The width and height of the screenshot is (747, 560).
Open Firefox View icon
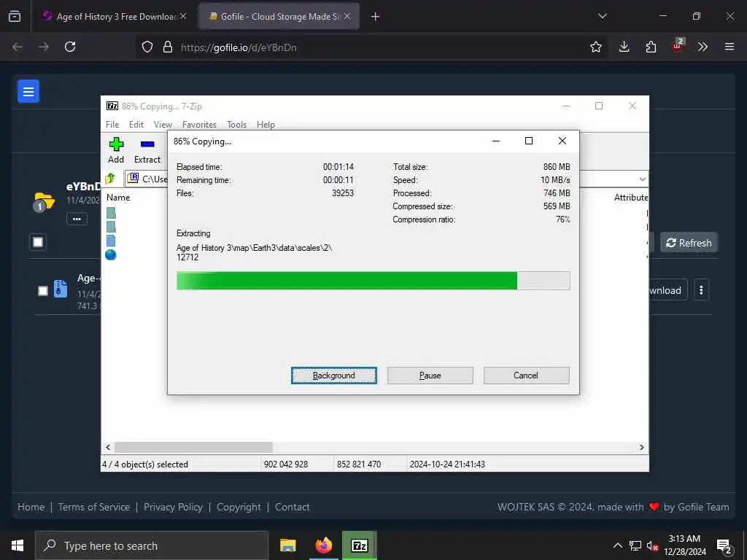[x=15, y=16]
